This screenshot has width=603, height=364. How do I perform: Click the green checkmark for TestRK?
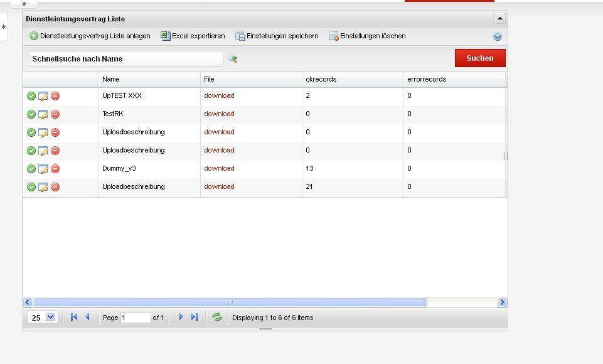31,114
